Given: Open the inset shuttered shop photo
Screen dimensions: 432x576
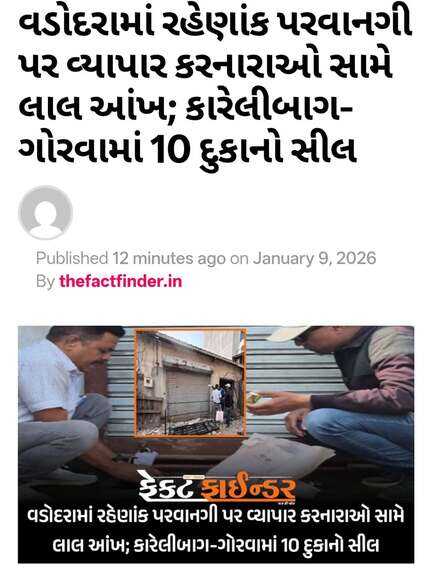Looking at the screenshot, I should point(191,382).
